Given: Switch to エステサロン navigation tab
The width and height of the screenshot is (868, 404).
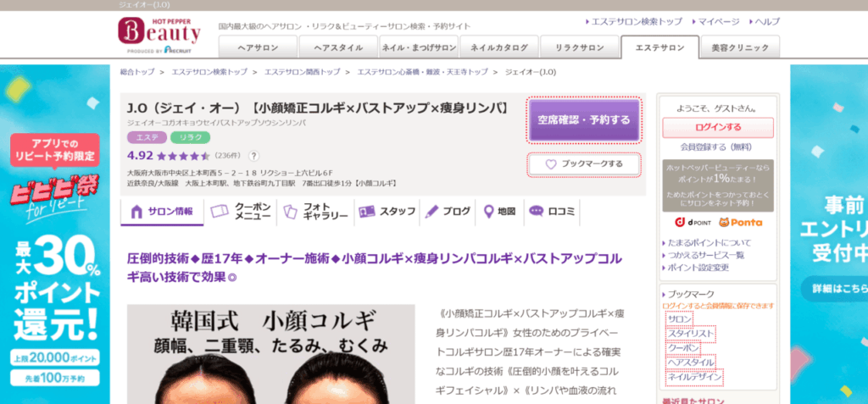Looking at the screenshot, I should coord(659,47).
